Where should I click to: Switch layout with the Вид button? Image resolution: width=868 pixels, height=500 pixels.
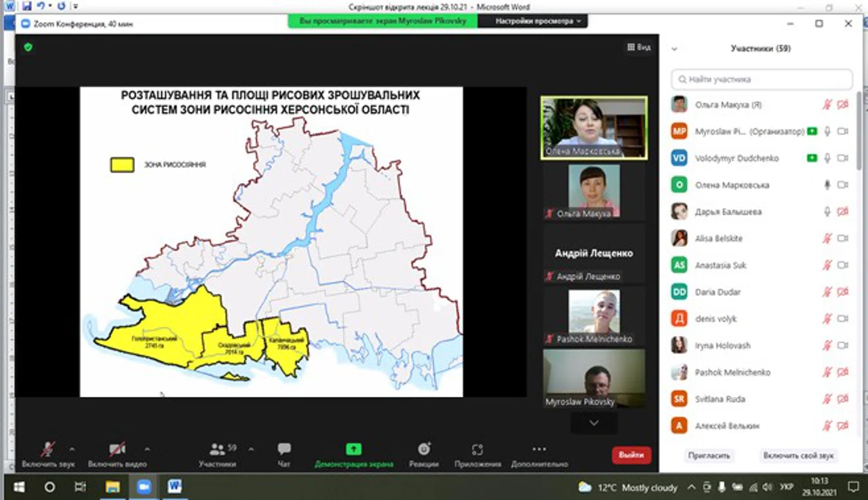point(639,47)
